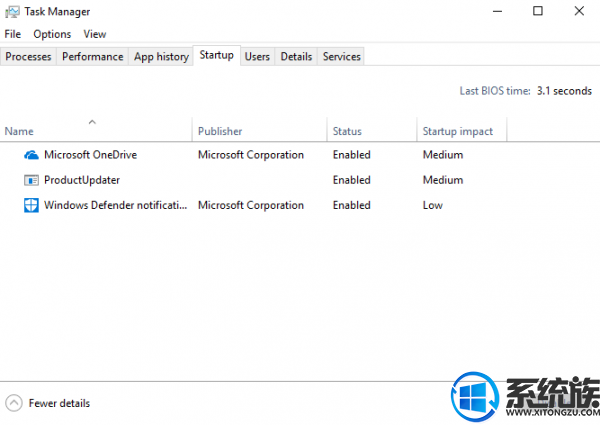Click Microsoft Corporation publisher in Windows Defender row
Image resolution: width=600 pixels, height=425 pixels.
[251, 205]
